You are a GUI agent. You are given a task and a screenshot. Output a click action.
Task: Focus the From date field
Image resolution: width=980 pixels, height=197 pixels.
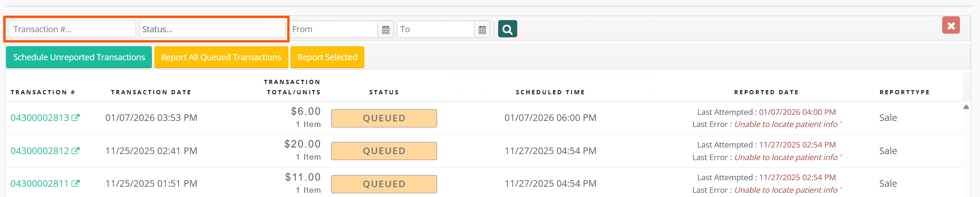334,29
